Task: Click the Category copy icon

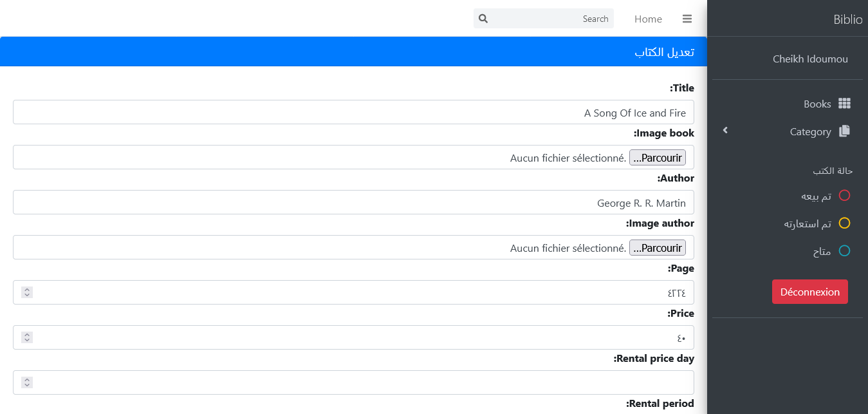Action: [x=844, y=131]
